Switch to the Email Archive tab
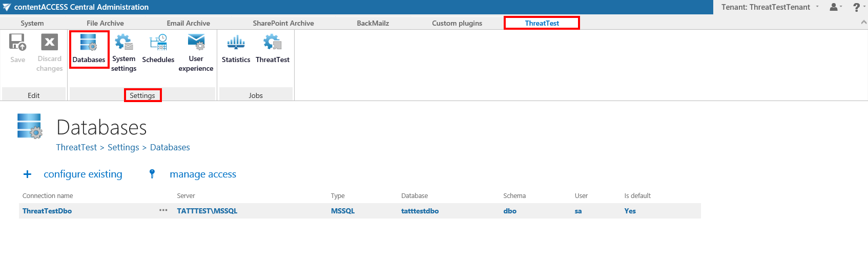The height and width of the screenshot is (257, 868). pyautogui.click(x=189, y=23)
